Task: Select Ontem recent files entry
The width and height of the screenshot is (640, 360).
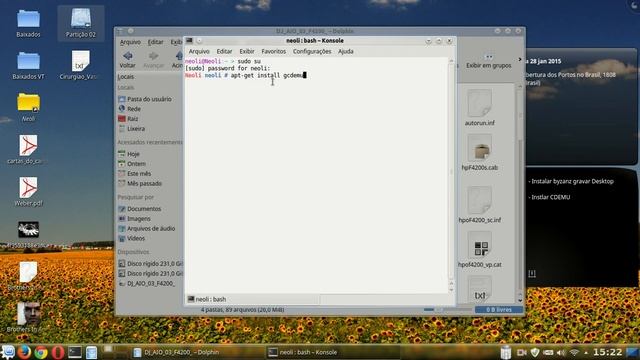Action: pyautogui.click(x=132, y=164)
